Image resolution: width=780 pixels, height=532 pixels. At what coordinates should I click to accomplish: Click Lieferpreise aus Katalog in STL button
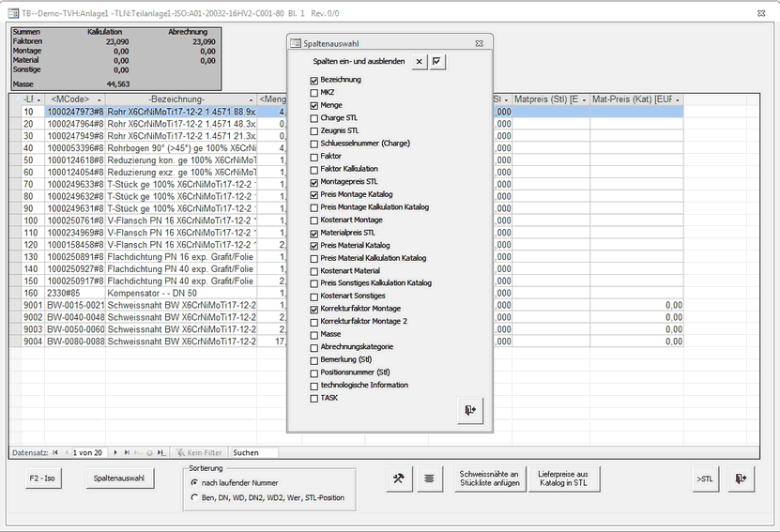tap(562, 479)
